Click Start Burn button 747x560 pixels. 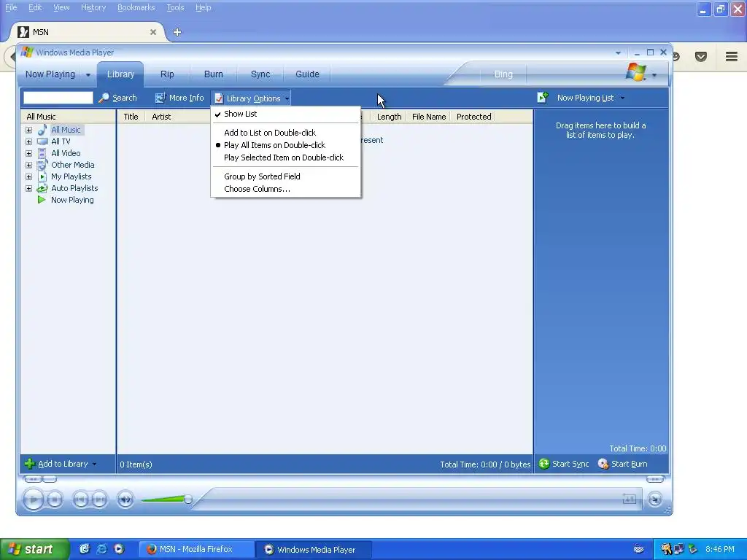coord(623,464)
